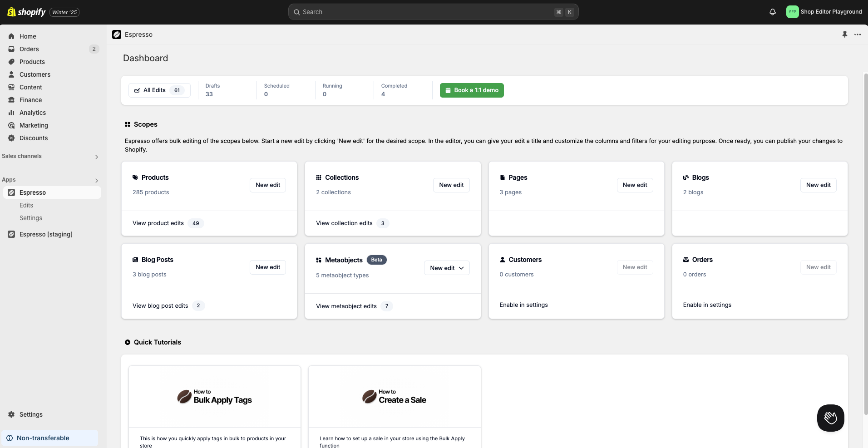
Task: Click the Espresso app icon in header
Action: pyautogui.click(x=117, y=34)
